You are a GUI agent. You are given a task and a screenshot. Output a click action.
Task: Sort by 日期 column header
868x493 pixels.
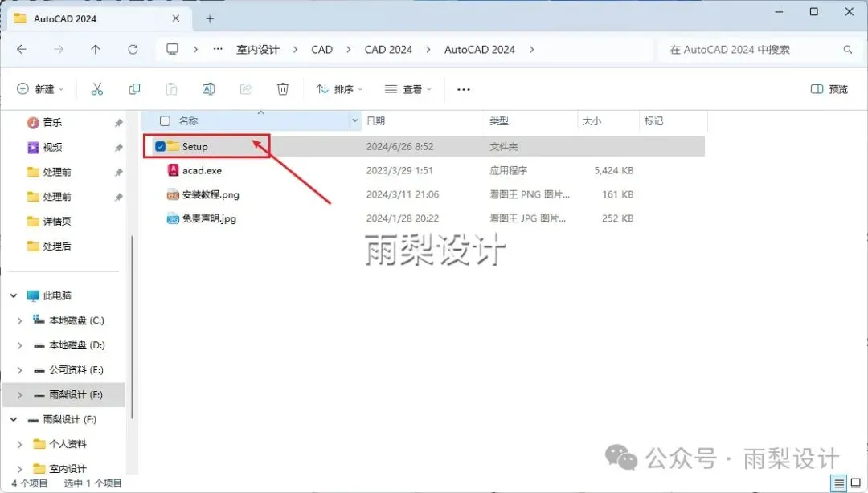coord(423,120)
